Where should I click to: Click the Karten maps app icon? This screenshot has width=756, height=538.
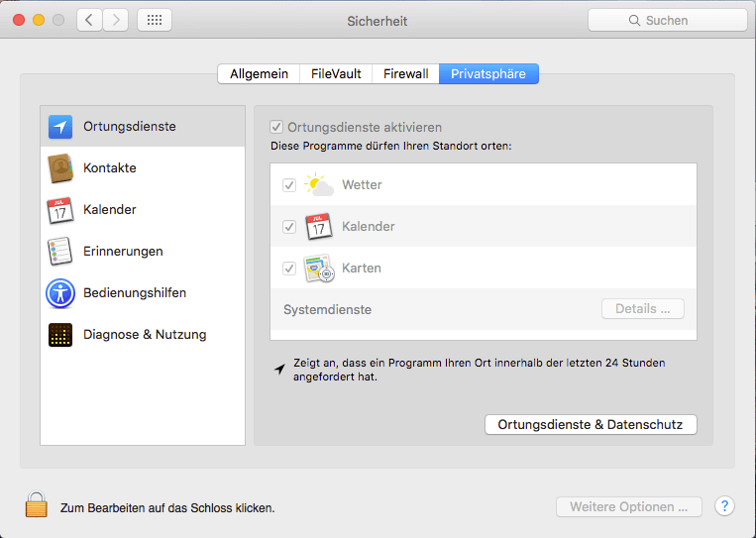coord(319,269)
